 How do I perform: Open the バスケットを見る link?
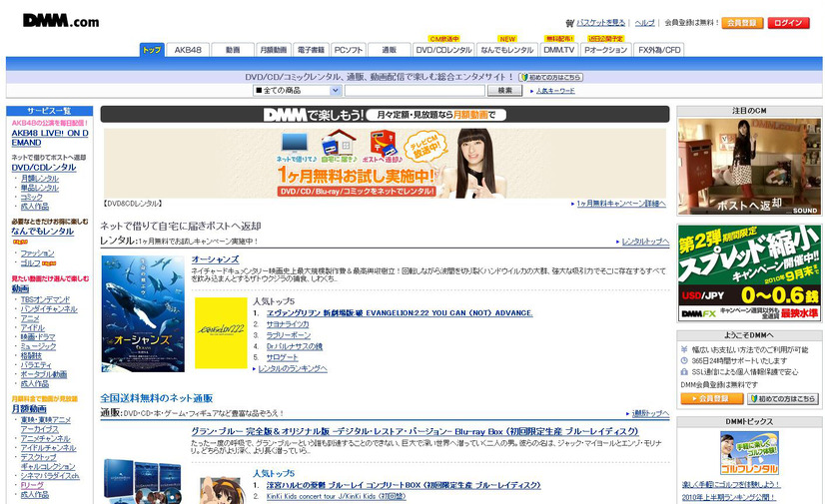tap(601, 23)
